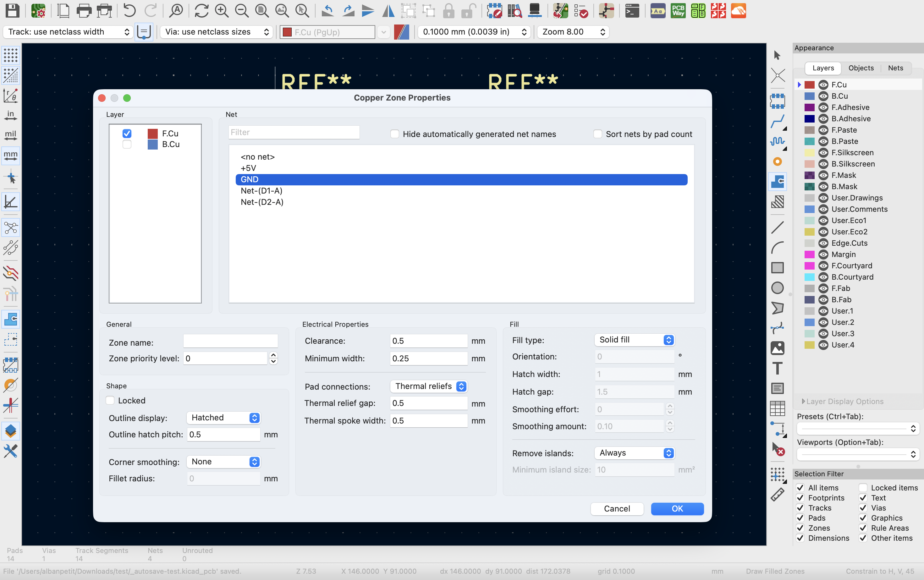Enable the B.Cu layer checkbox
The height and width of the screenshot is (580, 924).
click(x=127, y=144)
